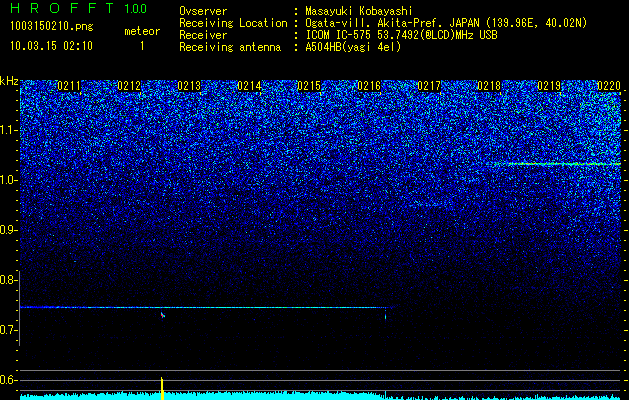The width and height of the screenshot is (629, 400).
Task: Click the Receiving antenna label
Action: click(230, 47)
